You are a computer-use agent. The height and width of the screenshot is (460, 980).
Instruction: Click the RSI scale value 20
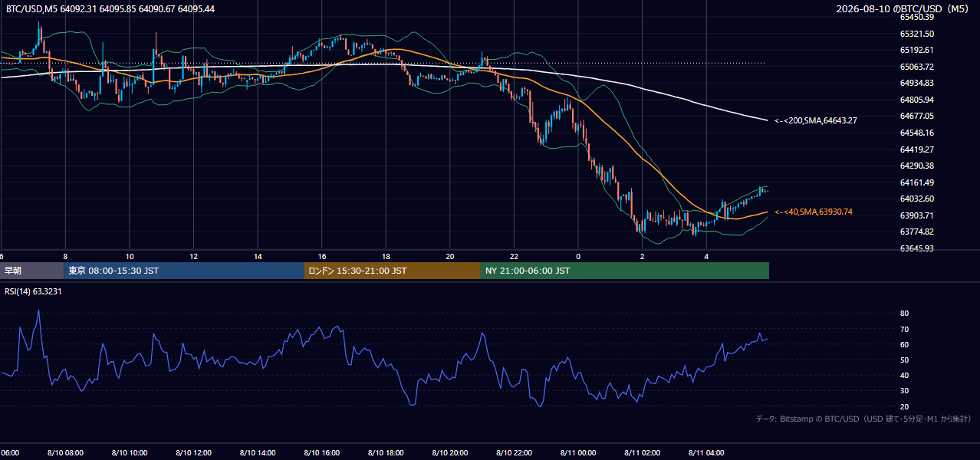904,406
